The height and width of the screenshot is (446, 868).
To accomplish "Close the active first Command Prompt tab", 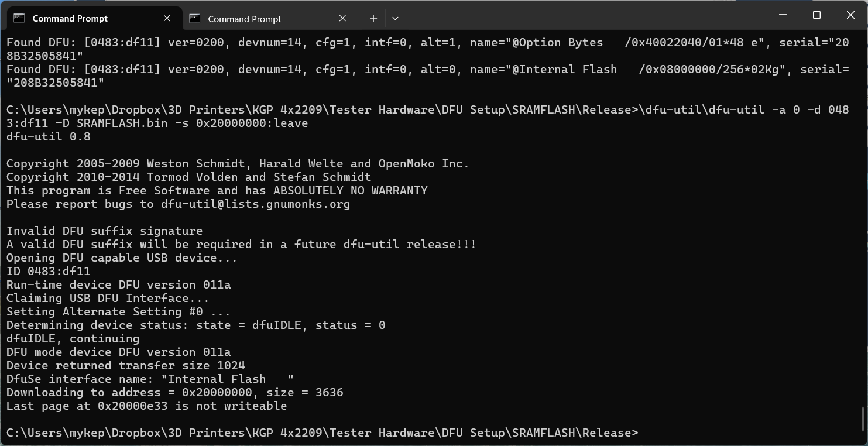I will click(167, 18).
